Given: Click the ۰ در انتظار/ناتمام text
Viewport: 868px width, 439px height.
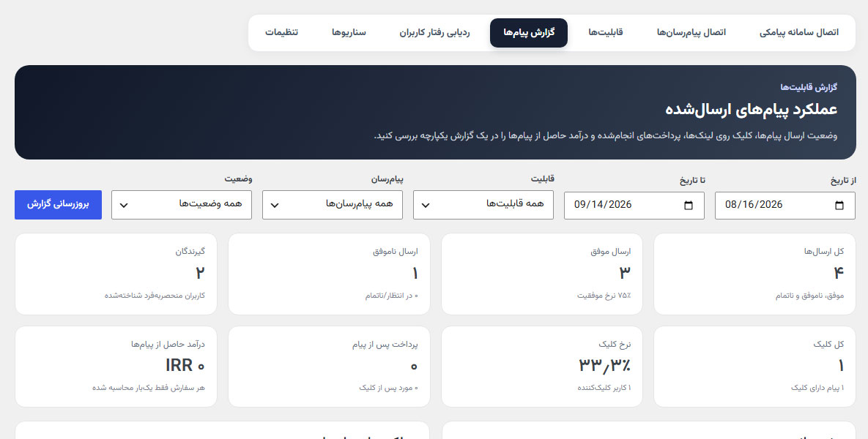Looking at the screenshot, I should point(391,296).
